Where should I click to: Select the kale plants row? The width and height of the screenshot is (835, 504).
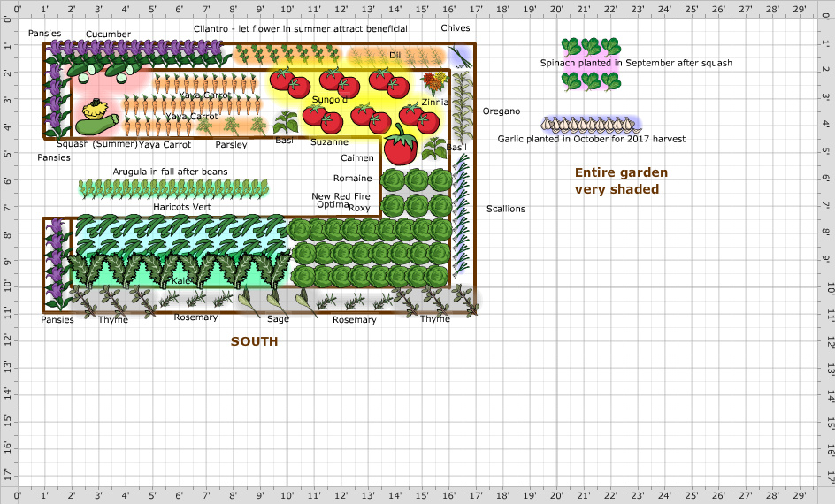(180, 271)
